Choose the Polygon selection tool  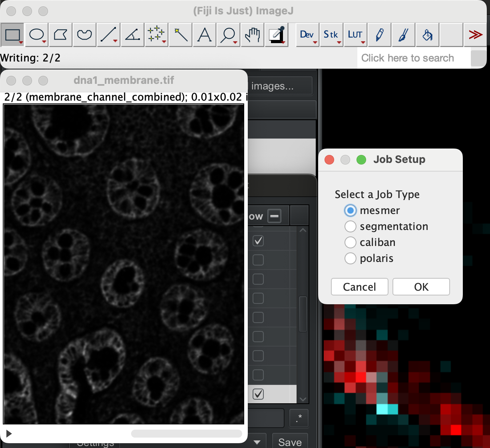[x=60, y=35]
